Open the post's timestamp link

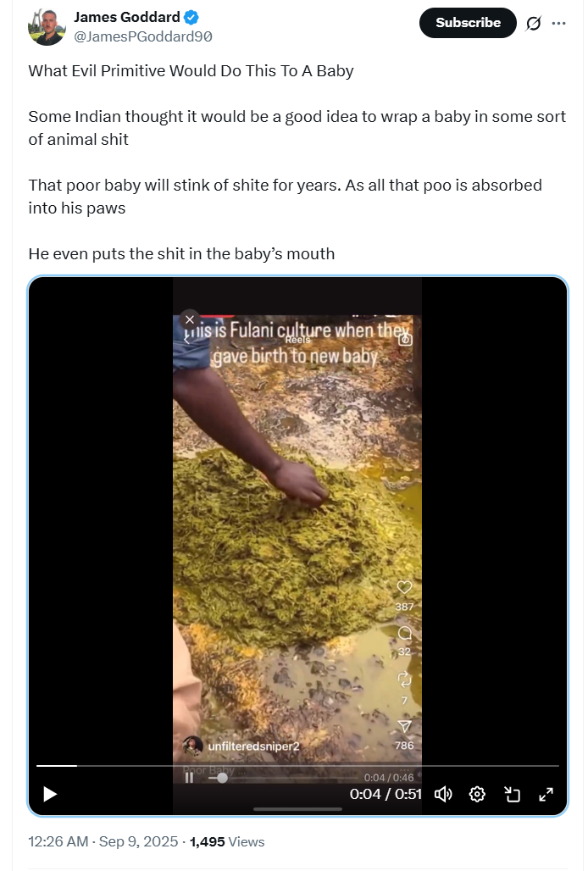tap(103, 841)
